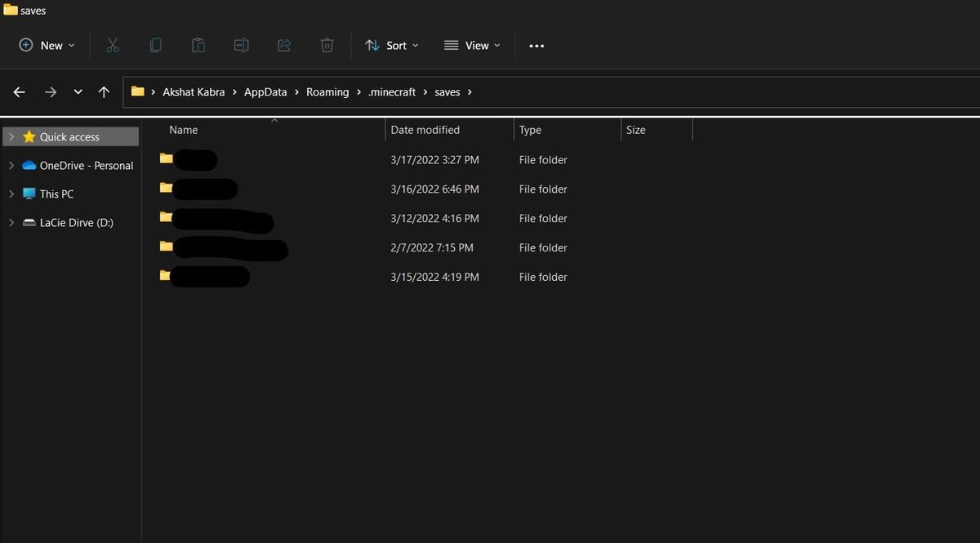Open the recent locations chevron menu

tap(78, 91)
